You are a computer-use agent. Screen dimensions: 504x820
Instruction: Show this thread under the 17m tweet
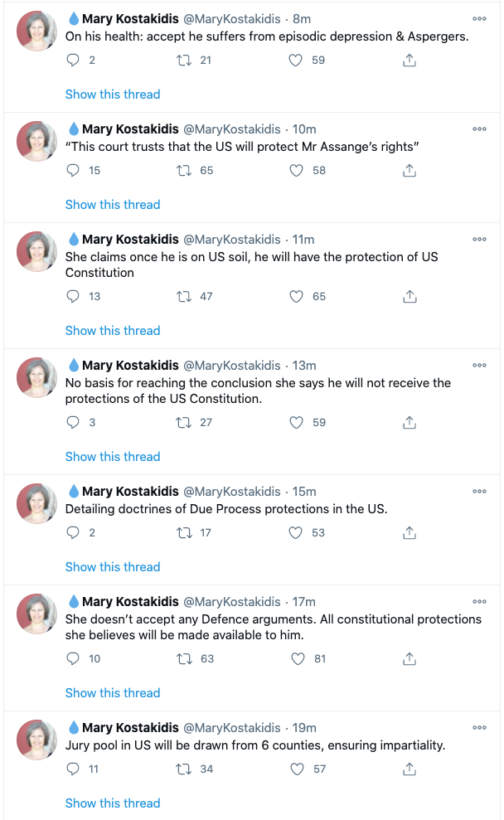113,693
